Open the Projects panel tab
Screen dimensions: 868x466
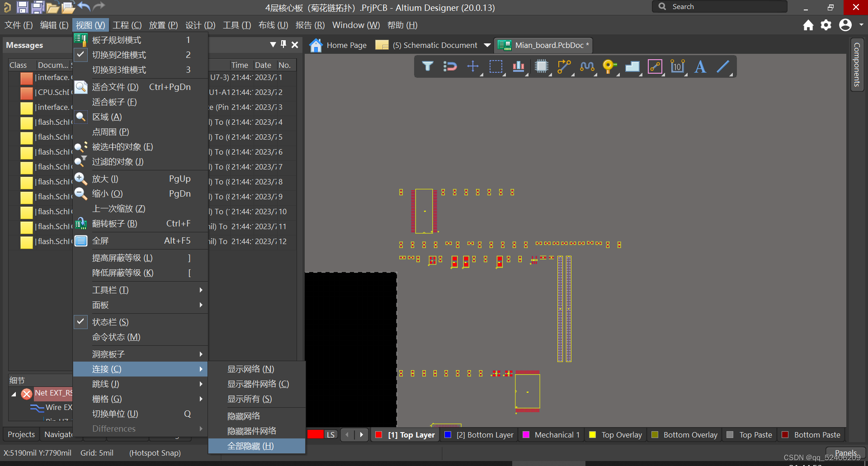click(x=21, y=434)
